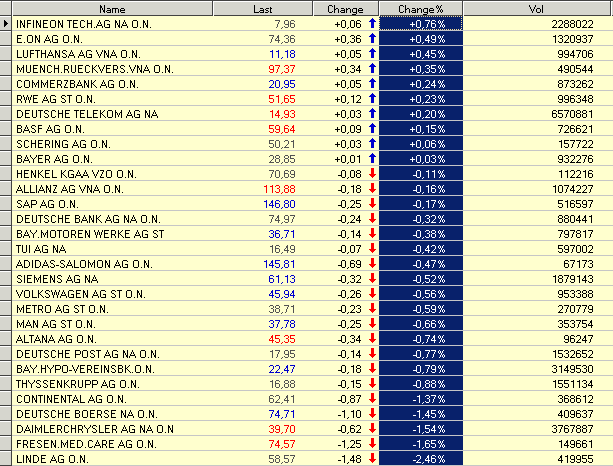Click the volume value 3767887
613x466 pixels.
point(572,429)
